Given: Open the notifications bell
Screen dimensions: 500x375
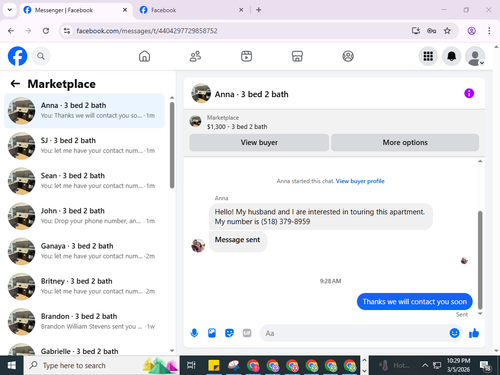Looking at the screenshot, I should tap(451, 56).
